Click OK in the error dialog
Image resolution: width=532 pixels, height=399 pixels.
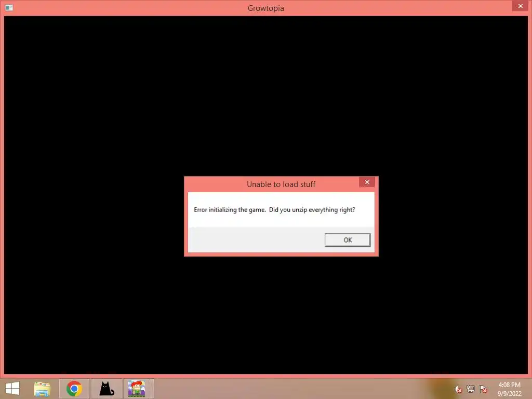click(x=348, y=240)
